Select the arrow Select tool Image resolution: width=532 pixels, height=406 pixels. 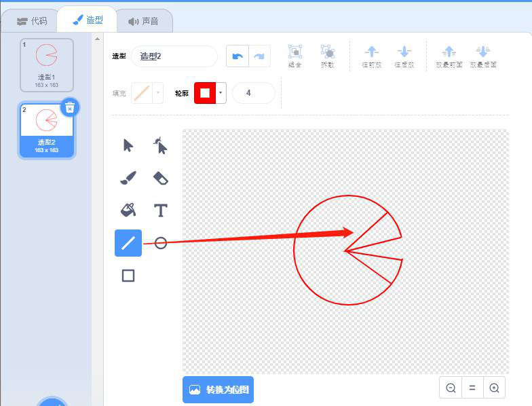click(128, 145)
